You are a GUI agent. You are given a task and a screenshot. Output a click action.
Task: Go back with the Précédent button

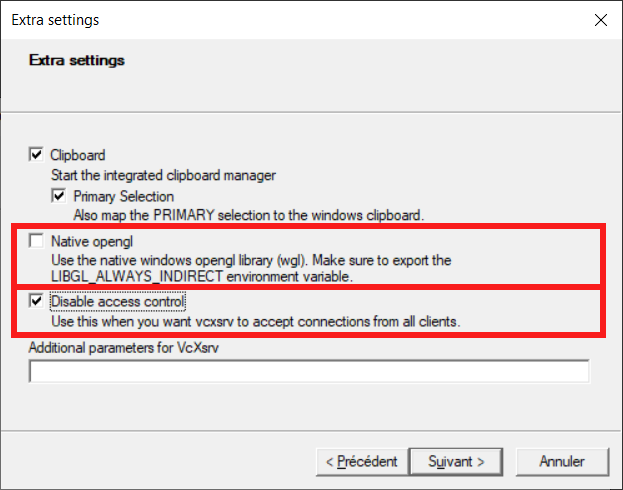pos(361,461)
